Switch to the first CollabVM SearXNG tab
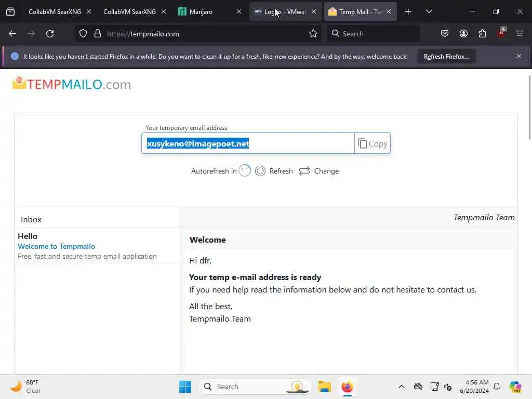Viewport: 532px width, 399px height. click(55, 12)
